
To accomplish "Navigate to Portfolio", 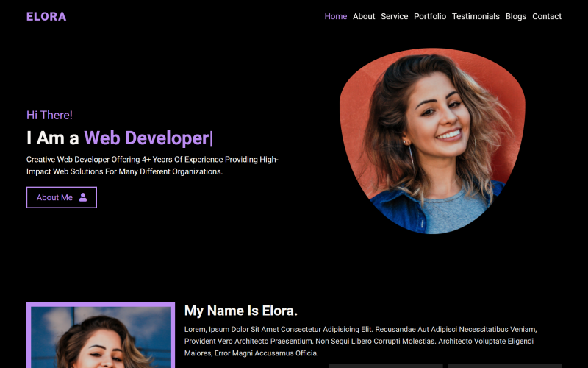I will click(430, 16).
